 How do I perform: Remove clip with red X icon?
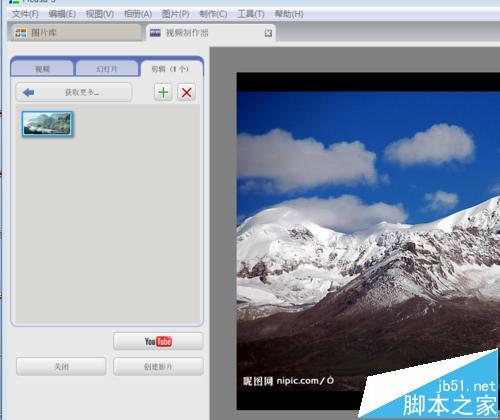(187, 92)
